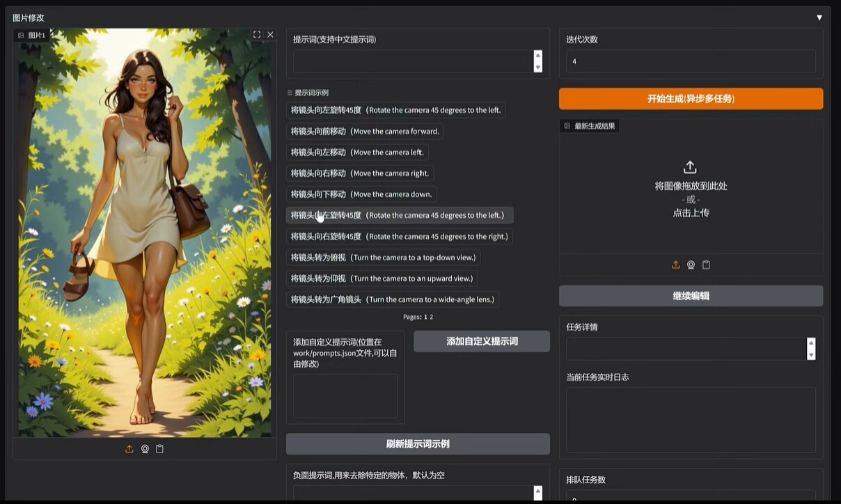Click upload icon under 最新生成结果 panel

pyautogui.click(x=675, y=265)
